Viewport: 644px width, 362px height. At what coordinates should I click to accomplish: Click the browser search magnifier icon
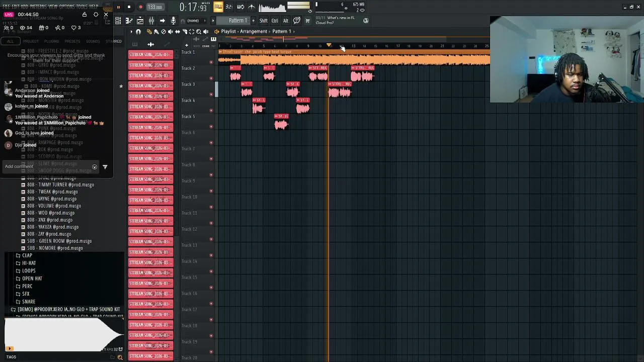pos(120,357)
